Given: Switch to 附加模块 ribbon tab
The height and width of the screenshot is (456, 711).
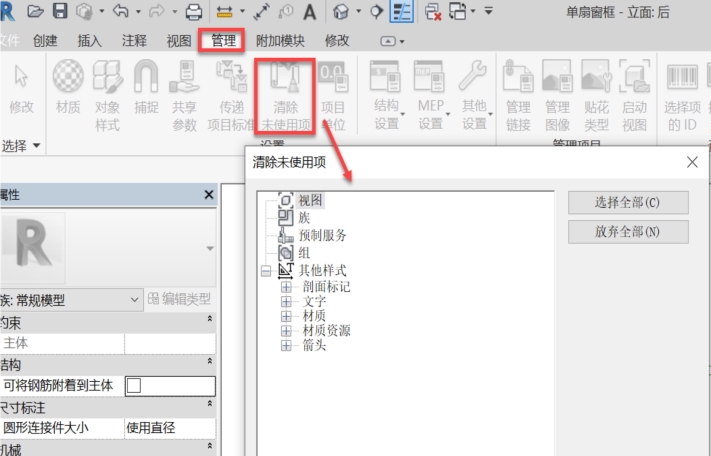Looking at the screenshot, I should pos(280,41).
